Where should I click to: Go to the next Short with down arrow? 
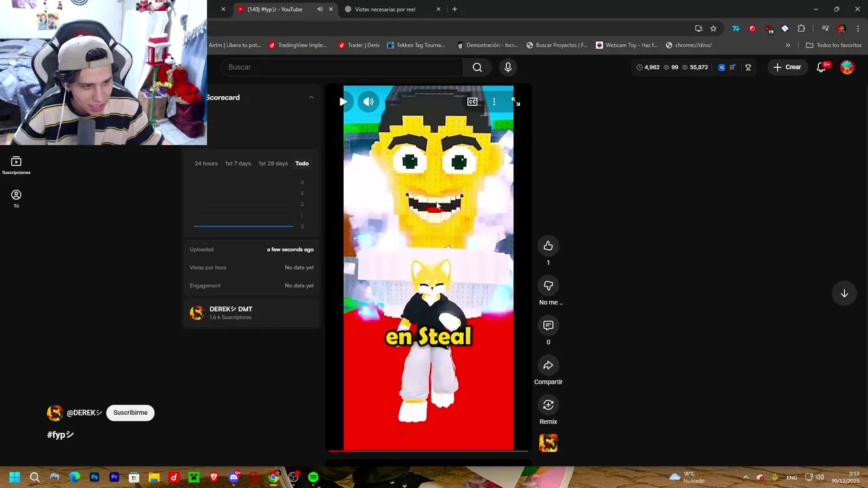point(844,293)
